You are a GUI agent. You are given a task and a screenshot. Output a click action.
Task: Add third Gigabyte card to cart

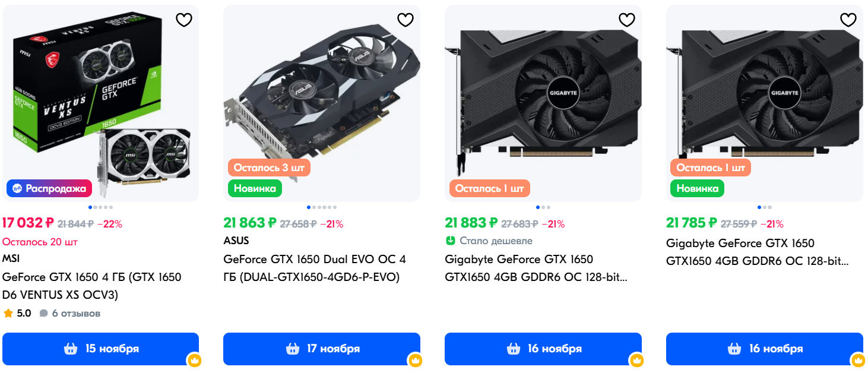point(543,349)
